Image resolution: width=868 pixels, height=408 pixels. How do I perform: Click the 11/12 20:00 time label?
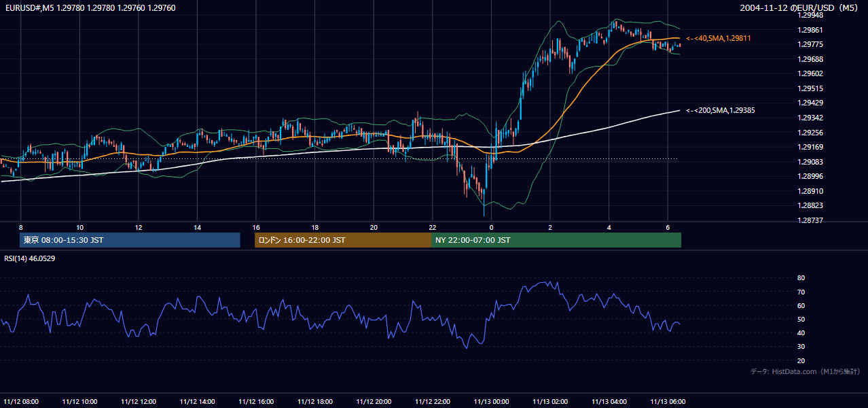pos(374,401)
